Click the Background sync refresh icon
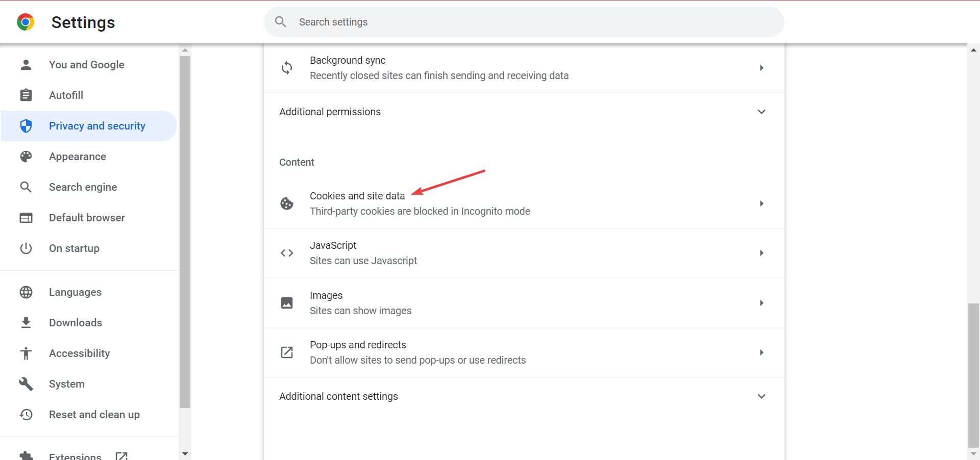 287,68
